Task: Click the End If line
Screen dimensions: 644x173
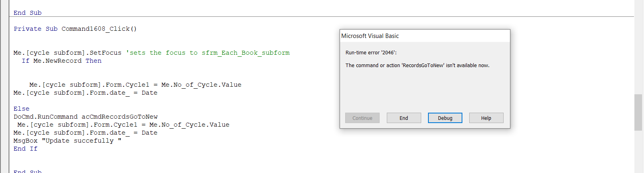Action: 26,149
